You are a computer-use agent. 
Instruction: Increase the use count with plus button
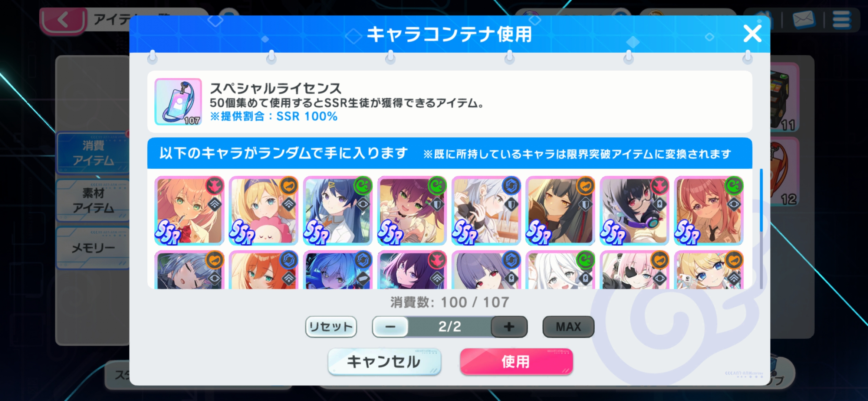tap(509, 327)
